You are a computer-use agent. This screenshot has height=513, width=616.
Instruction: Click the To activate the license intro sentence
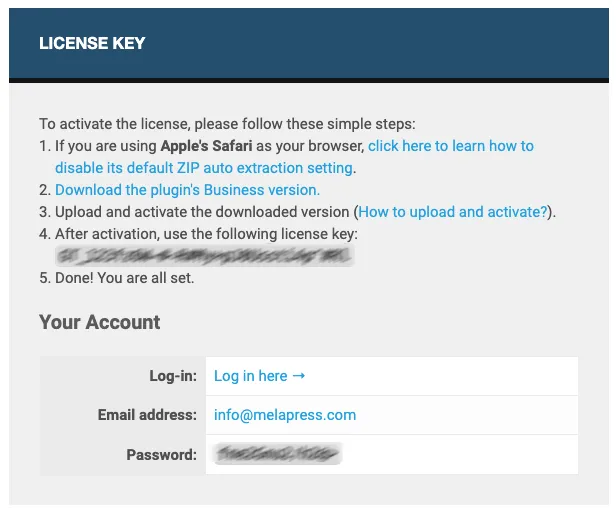click(x=226, y=124)
